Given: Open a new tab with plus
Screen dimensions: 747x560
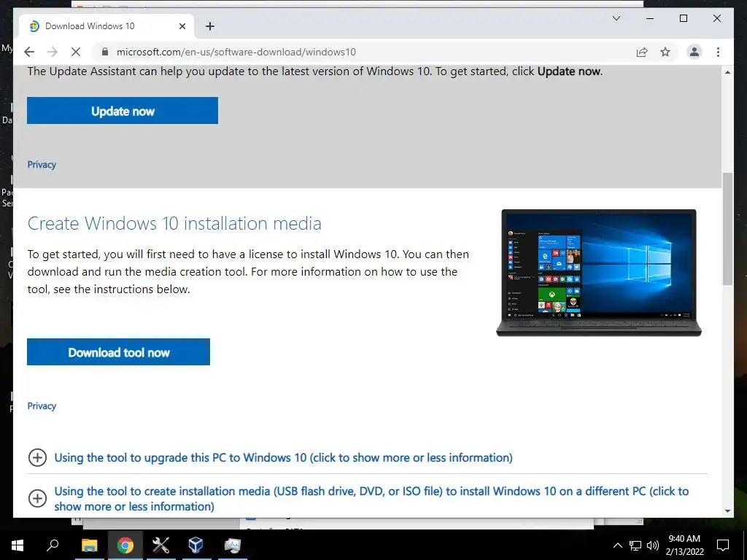Looking at the screenshot, I should point(210,26).
